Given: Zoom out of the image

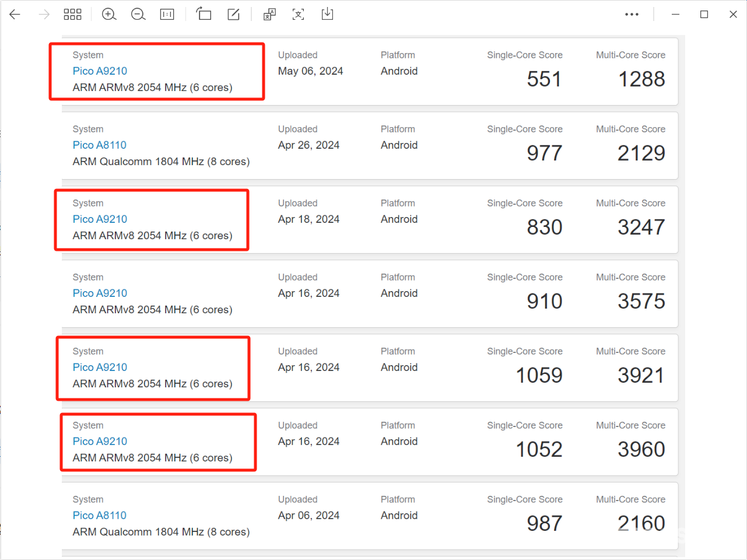Looking at the screenshot, I should 138,15.
